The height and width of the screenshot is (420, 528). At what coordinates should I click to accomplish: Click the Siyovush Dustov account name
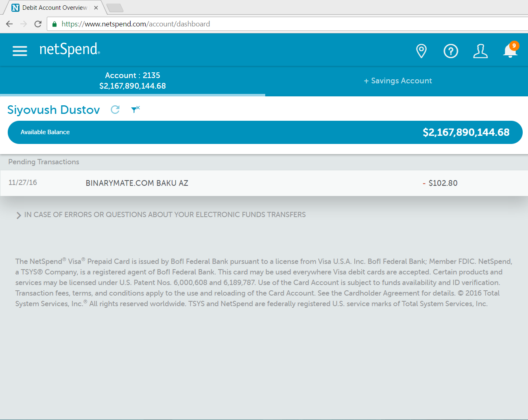pyautogui.click(x=54, y=110)
